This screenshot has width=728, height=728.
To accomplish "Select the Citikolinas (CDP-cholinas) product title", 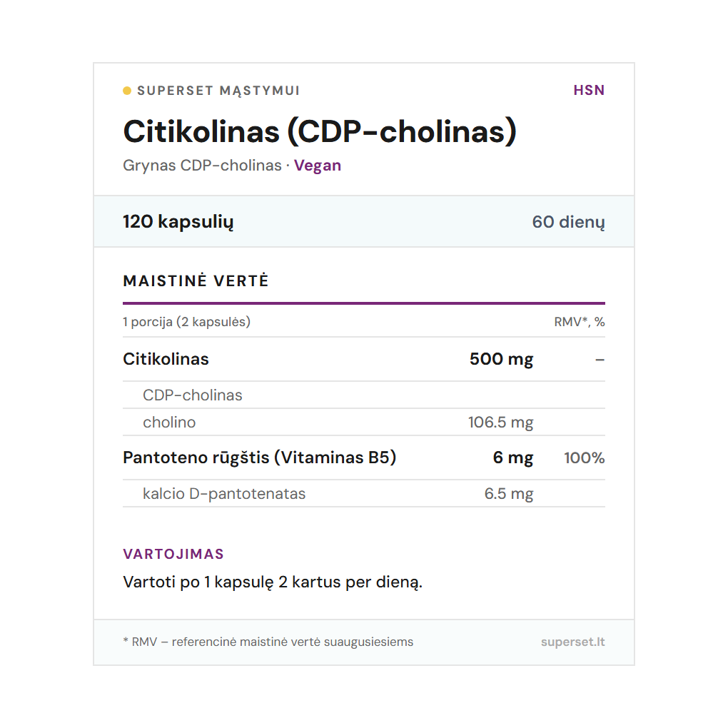I will [x=320, y=131].
